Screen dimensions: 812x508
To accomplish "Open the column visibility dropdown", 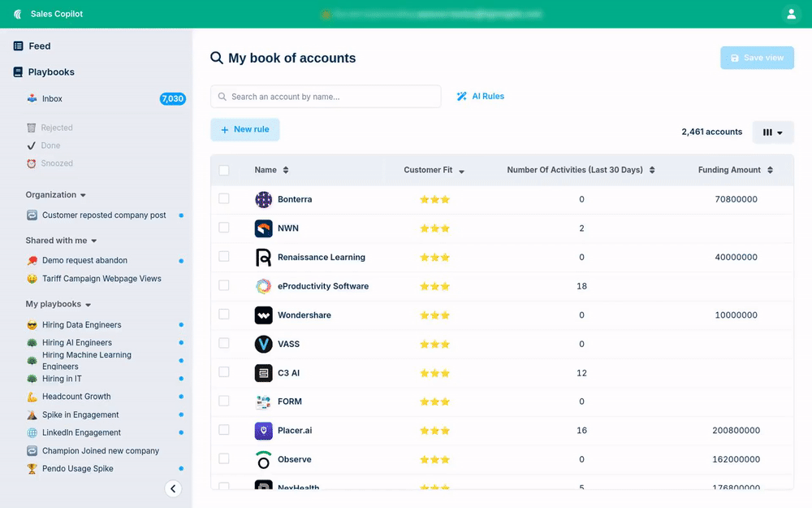I will click(x=773, y=132).
